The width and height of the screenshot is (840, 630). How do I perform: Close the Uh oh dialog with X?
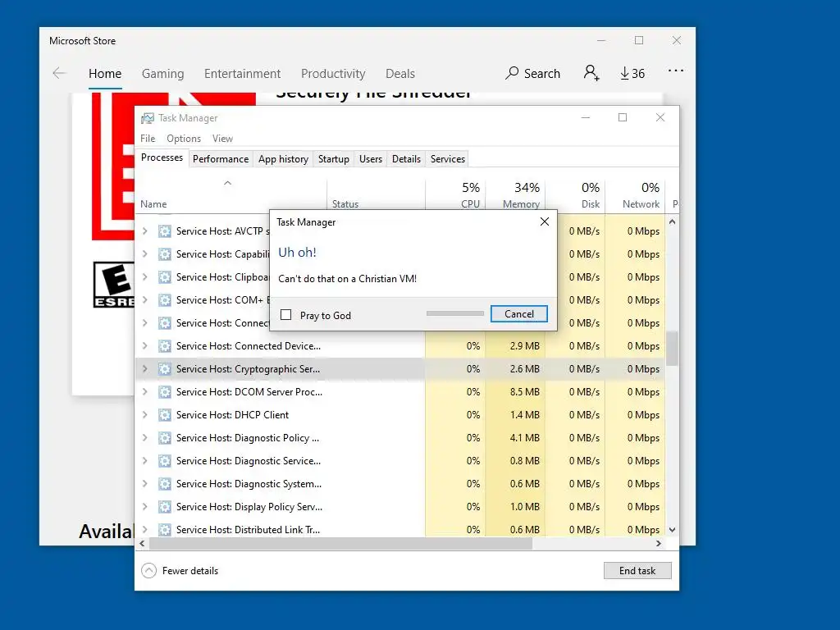click(x=545, y=221)
